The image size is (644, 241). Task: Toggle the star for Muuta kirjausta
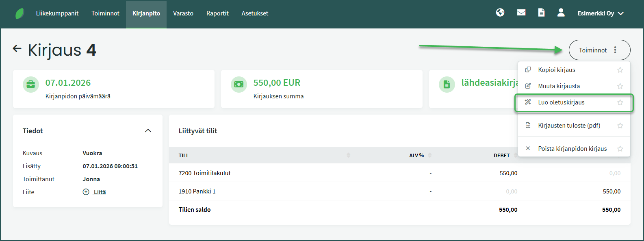(620, 86)
